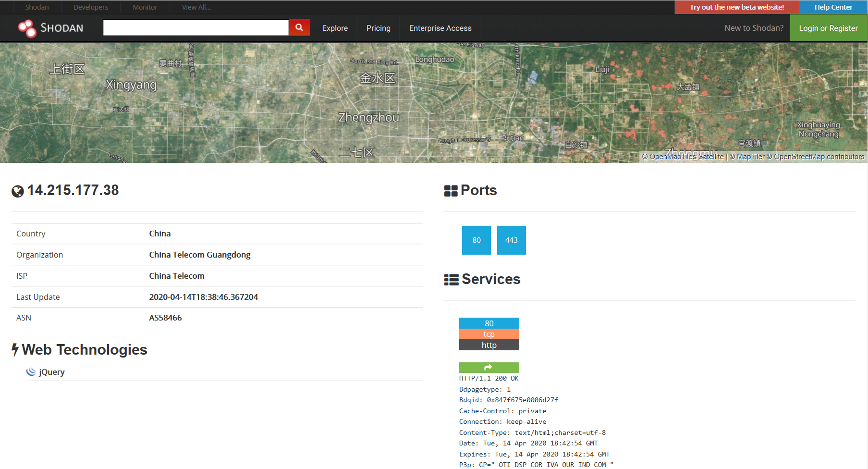Click the Shodan logo icon
This screenshot has width=868, height=469.
click(27, 28)
